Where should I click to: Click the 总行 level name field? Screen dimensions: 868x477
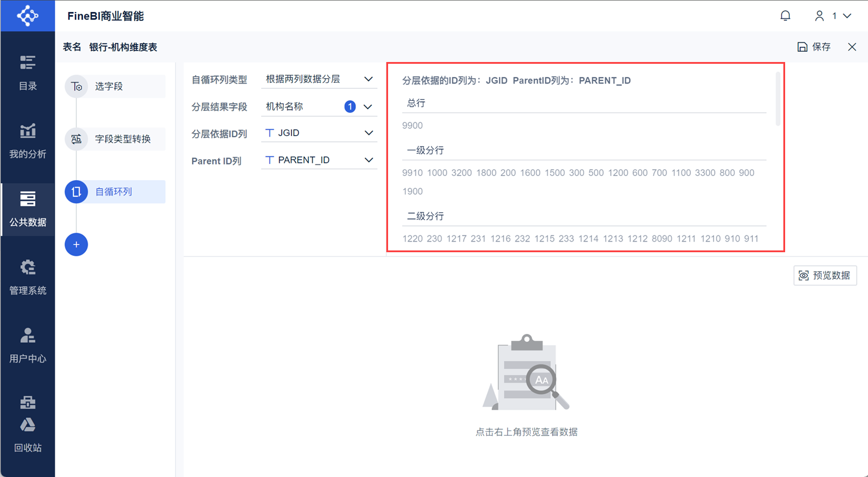[x=584, y=103]
